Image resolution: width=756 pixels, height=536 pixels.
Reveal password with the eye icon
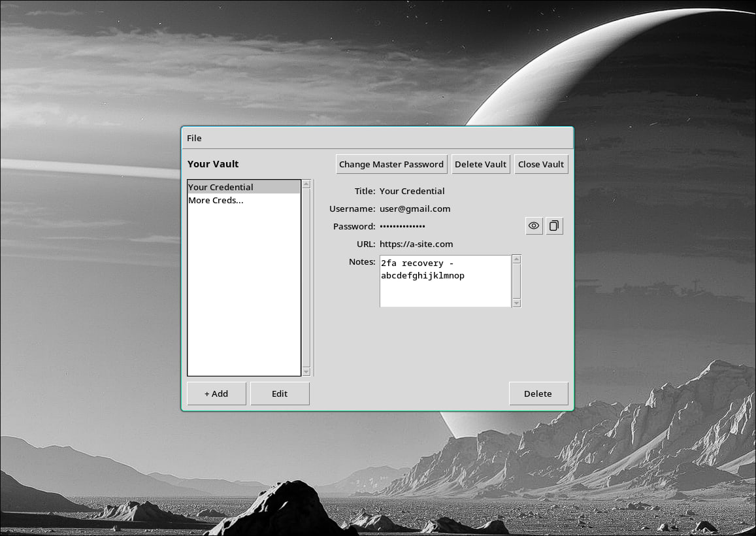[x=534, y=226]
